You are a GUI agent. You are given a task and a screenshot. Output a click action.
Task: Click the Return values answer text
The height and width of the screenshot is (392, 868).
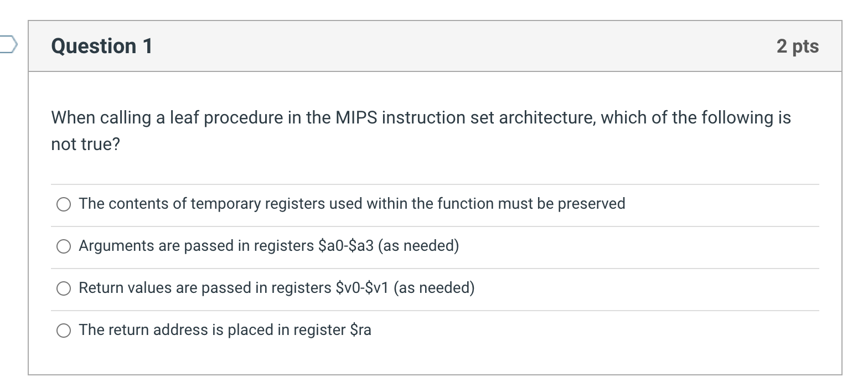tap(277, 288)
